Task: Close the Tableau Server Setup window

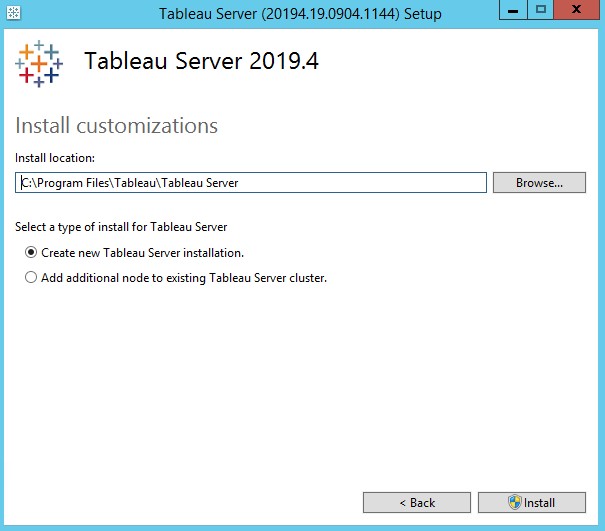Action: [577, 11]
